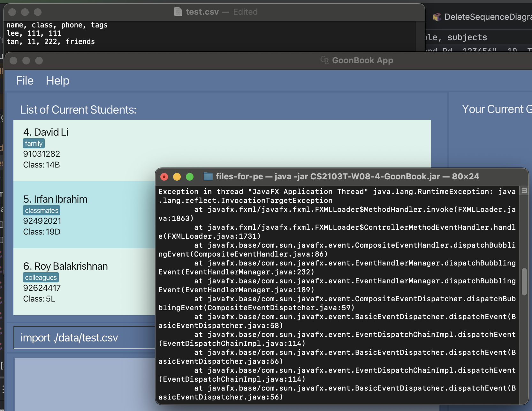532x411 pixels.
Task: Click the GoonBook App title bar icon
Action: 324,60
